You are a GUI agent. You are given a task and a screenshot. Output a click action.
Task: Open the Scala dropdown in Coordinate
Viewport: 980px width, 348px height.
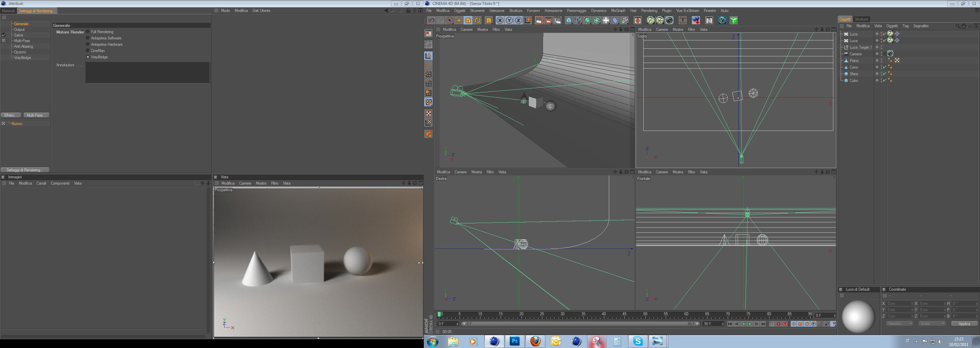pos(932,323)
